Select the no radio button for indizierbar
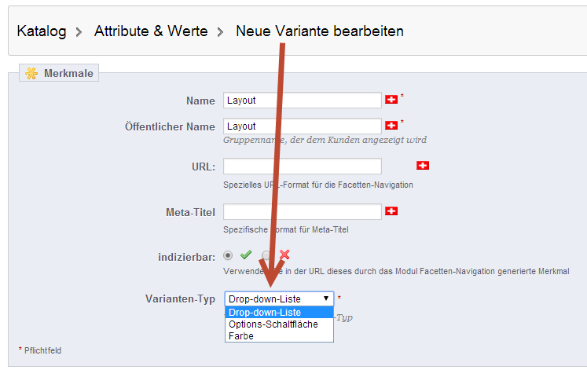Image resolution: width=587 pixels, height=392 pixels. click(267, 255)
